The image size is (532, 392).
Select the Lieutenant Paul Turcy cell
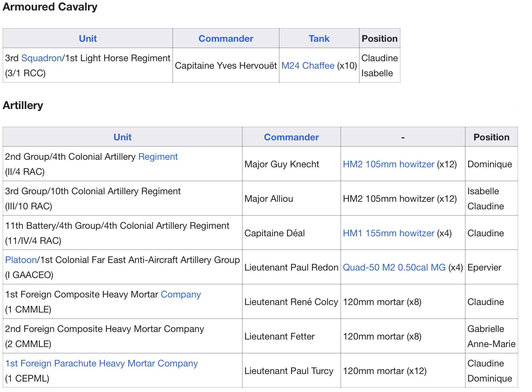pyautogui.click(x=288, y=371)
